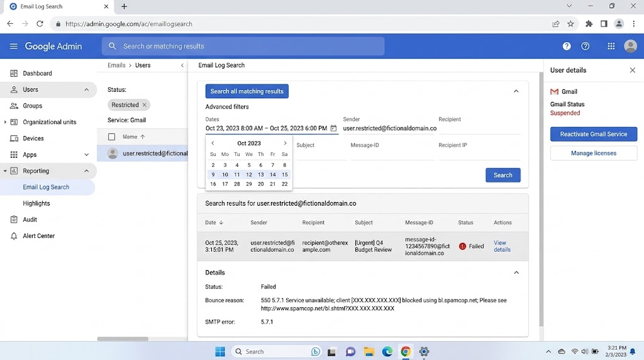644x360 pixels.
Task: Go to the previous month in the calendar
Action: pyautogui.click(x=213, y=143)
